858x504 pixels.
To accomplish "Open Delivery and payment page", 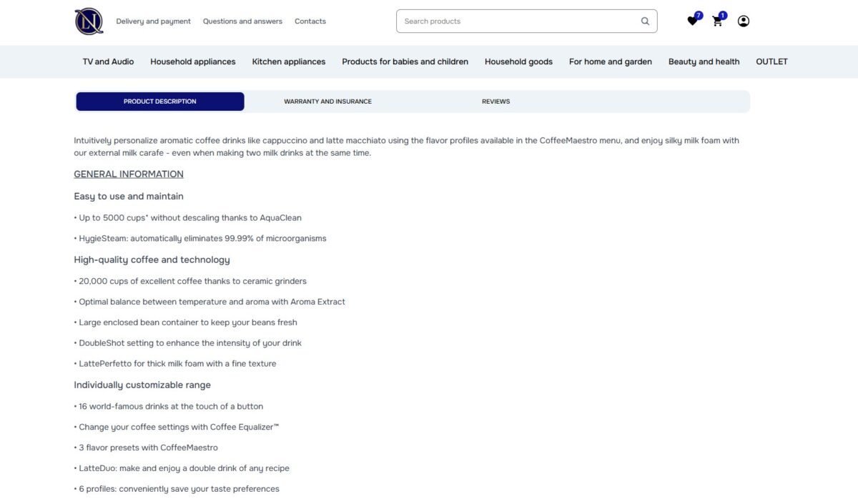I will click(x=154, y=21).
